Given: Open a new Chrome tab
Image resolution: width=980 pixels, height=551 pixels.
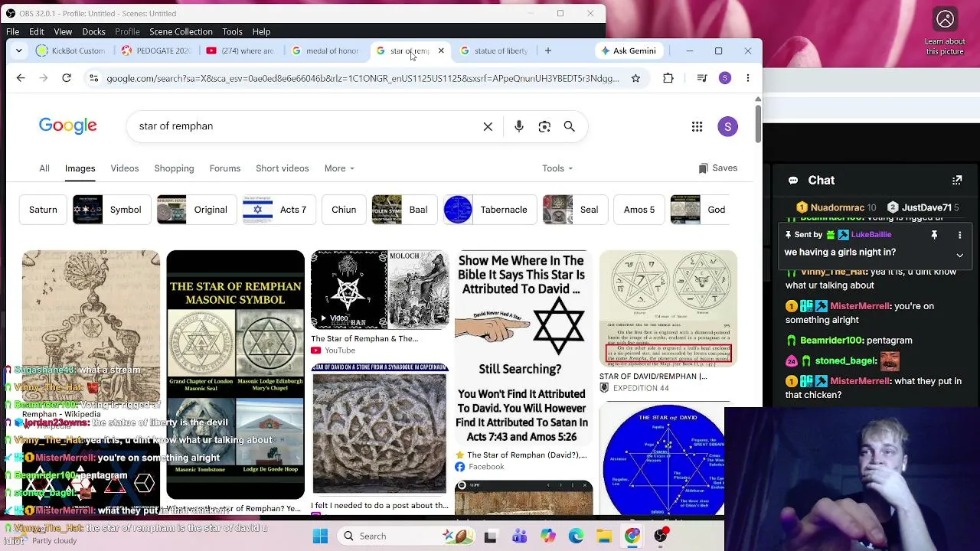Looking at the screenshot, I should point(548,51).
